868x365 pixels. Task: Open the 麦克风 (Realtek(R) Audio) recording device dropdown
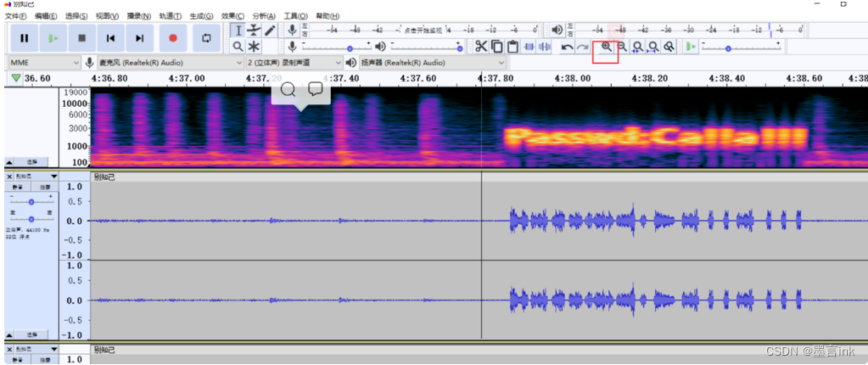(170, 63)
